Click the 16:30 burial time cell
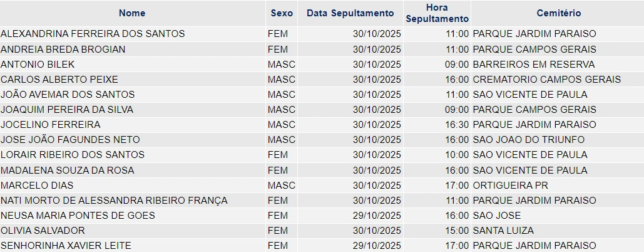 pyautogui.click(x=456, y=124)
